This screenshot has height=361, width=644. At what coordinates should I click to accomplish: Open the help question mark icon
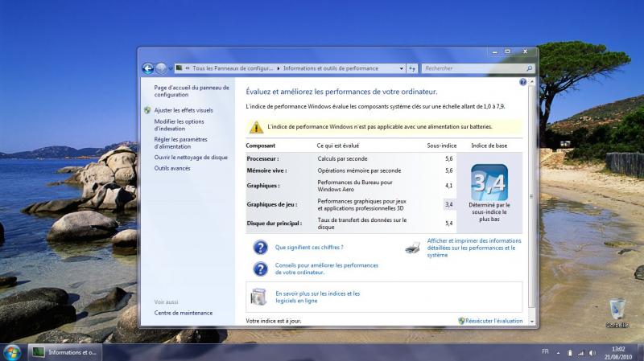click(x=522, y=82)
